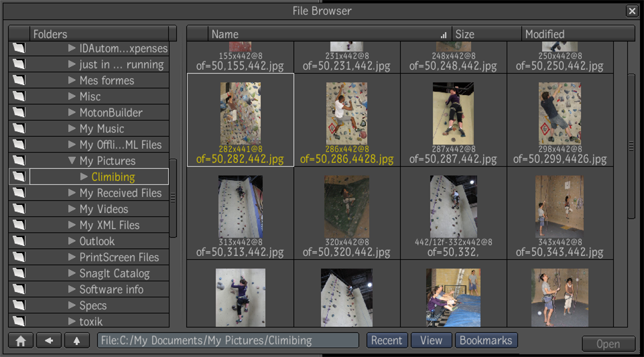Click the folder icon beside My XML Files
Screen dimensions: 644x357
pos(19,225)
